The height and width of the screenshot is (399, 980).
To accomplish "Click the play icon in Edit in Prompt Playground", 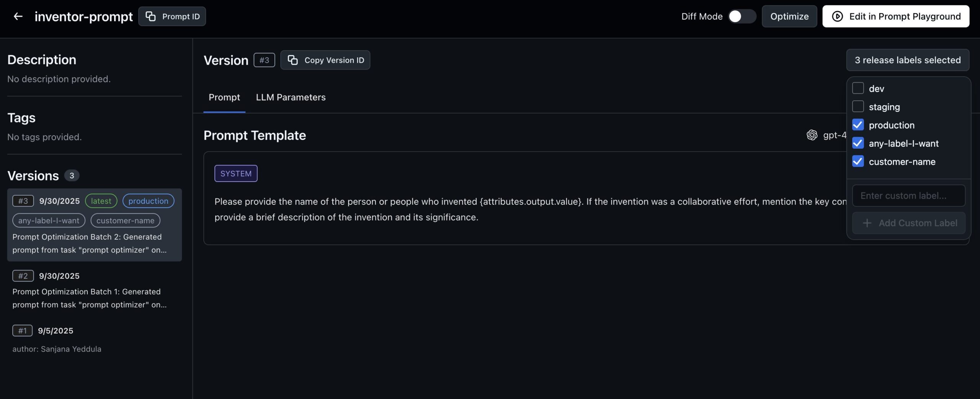I will (837, 16).
